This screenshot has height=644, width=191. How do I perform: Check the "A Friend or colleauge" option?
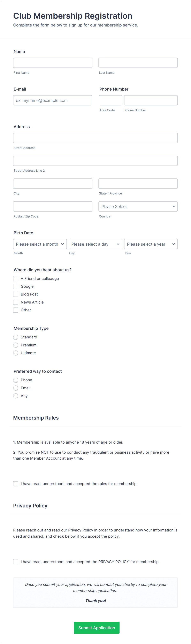click(x=15, y=278)
